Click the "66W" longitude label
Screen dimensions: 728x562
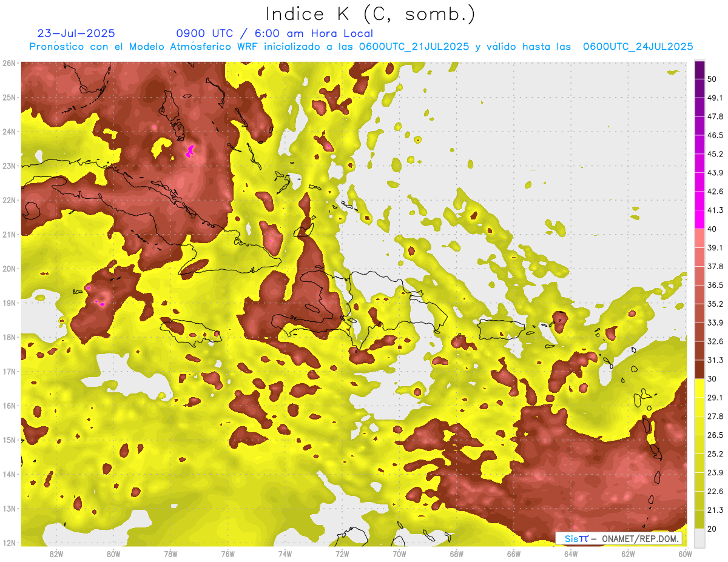(514, 554)
